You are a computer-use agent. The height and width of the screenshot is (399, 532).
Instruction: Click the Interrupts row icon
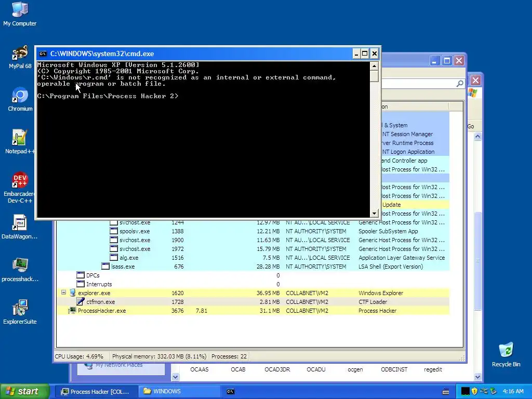pos(81,284)
